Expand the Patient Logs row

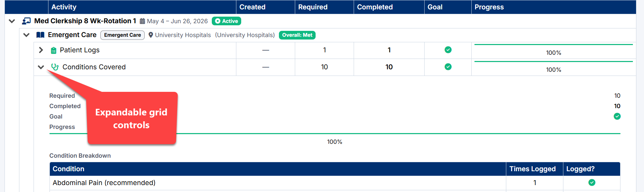click(41, 50)
